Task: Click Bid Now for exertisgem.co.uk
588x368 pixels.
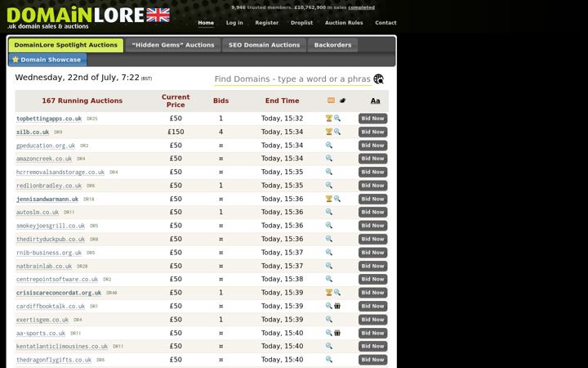Action: (x=372, y=320)
